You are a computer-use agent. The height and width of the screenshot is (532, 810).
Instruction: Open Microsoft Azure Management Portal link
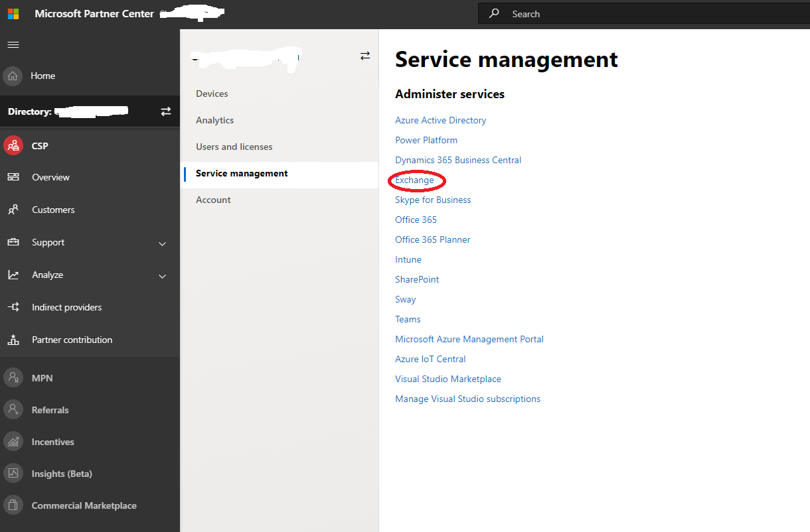tap(469, 339)
